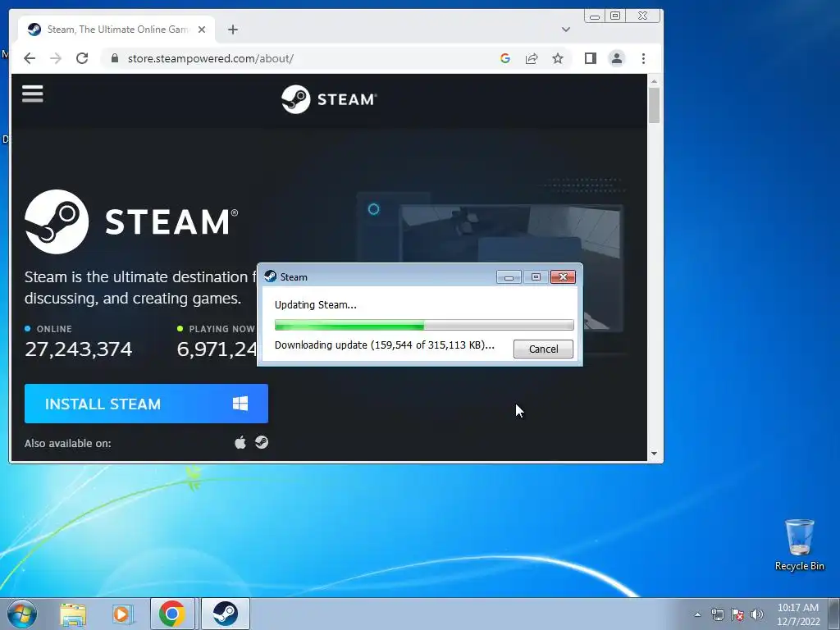840x630 pixels.
Task: Open volume speaker tray icon
Action: [x=756, y=614]
